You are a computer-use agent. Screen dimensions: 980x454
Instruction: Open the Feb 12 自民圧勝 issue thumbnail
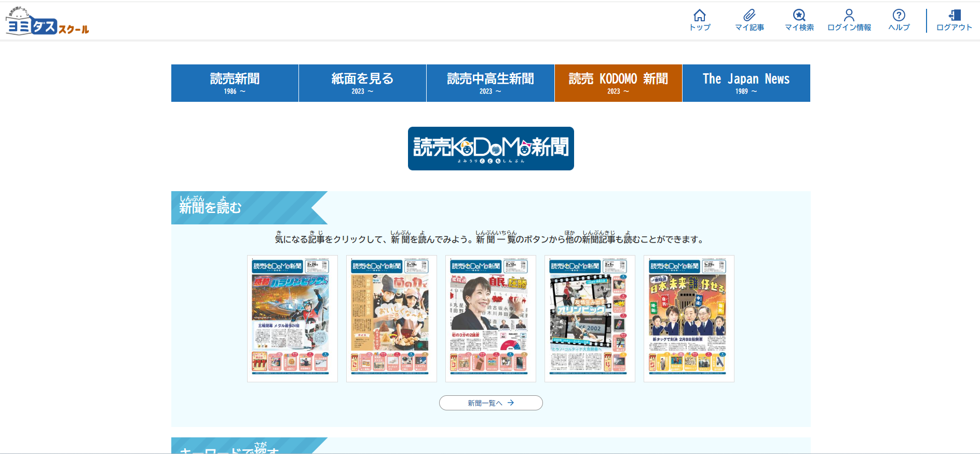click(x=491, y=318)
